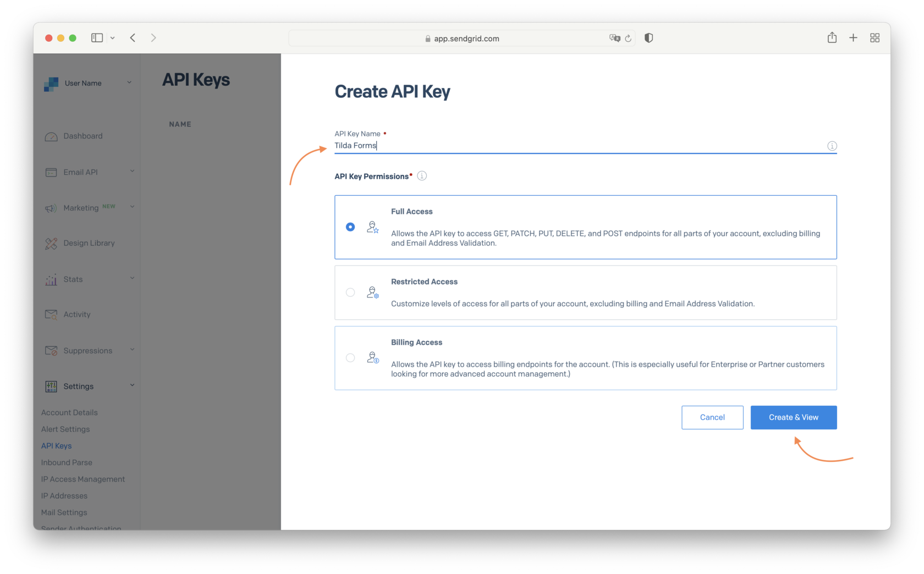Click the Marketing megaphone icon
Image resolution: width=924 pixels, height=574 pixels.
click(51, 208)
